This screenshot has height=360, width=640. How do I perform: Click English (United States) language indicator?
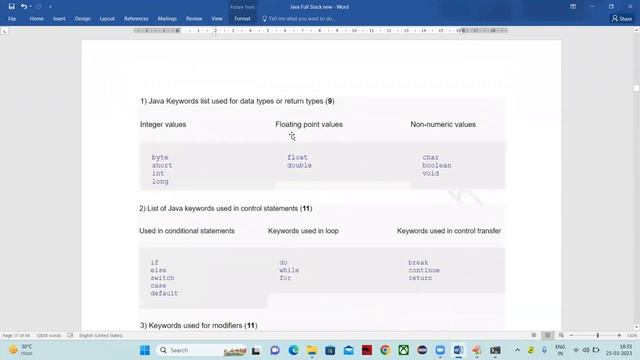[x=100, y=336]
